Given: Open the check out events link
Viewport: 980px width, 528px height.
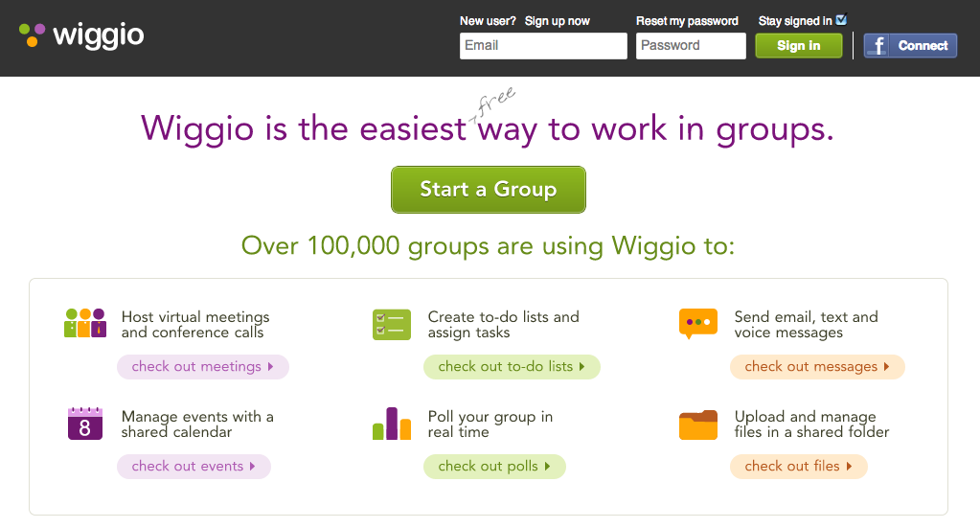Looking at the screenshot, I should coord(194,467).
